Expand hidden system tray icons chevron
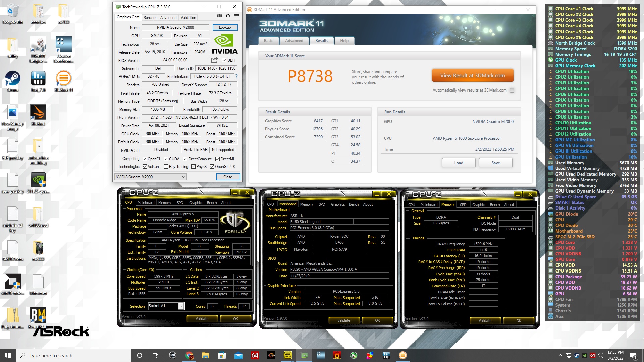The image size is (644, 362). (x=560, y=355)
